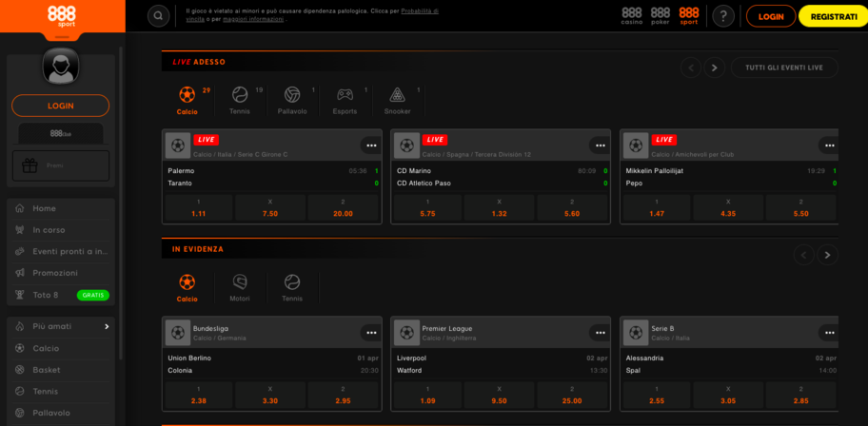Collapse sidebar using top handle bar
The height and width of the screenshot is (426, 868).
tap(62, 37)
